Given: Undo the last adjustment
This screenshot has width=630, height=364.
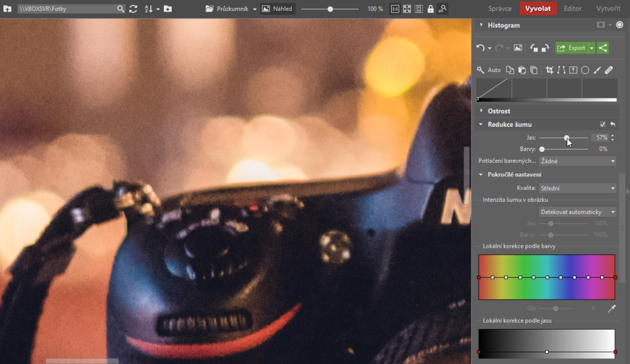Looking at the screenshot, I should 480,48.
